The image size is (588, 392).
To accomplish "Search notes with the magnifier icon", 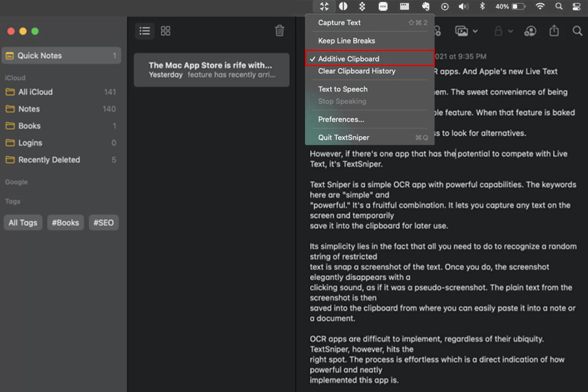I will click(578, 31).
